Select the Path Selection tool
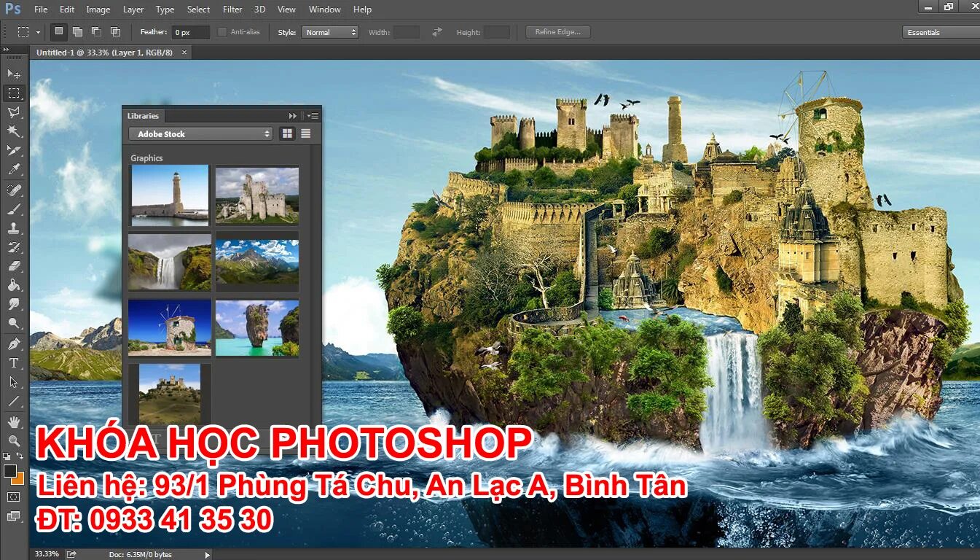Screen dimensions: 980x560 13,381
